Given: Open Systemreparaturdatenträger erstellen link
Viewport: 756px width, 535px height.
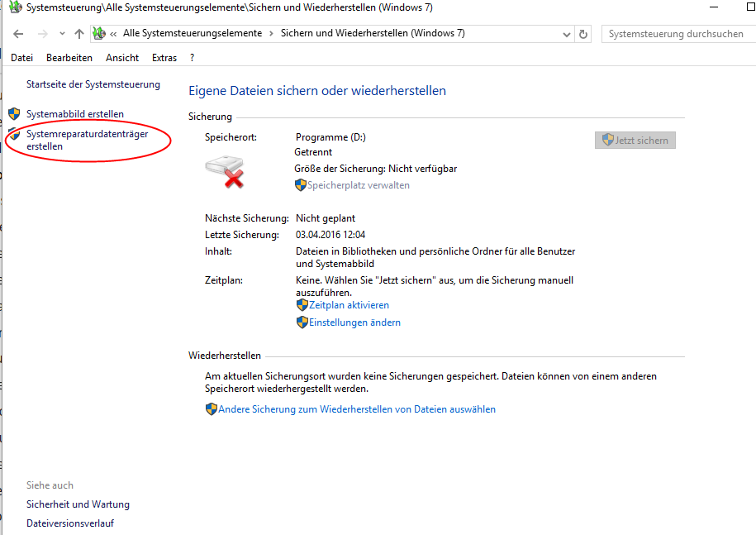Looking at the screenshot, I should 87,140.
